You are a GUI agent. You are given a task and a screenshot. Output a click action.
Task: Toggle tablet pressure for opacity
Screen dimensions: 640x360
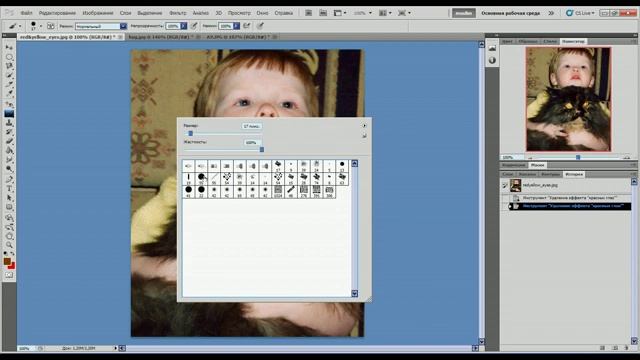click(x=194, y=26)
